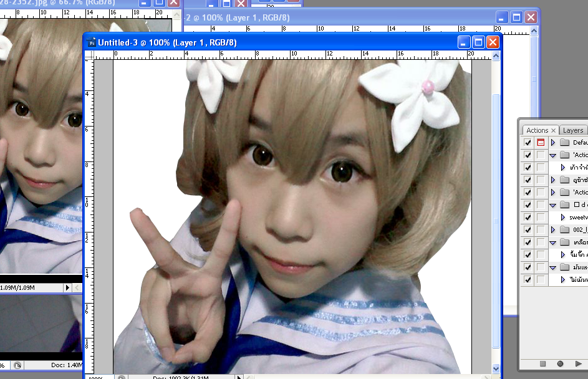The height and width of the screenshot is (379, 588).
Task: Open the status menu arrow beside 1.09M/1.09M
Action: click(x=67, y=287)
